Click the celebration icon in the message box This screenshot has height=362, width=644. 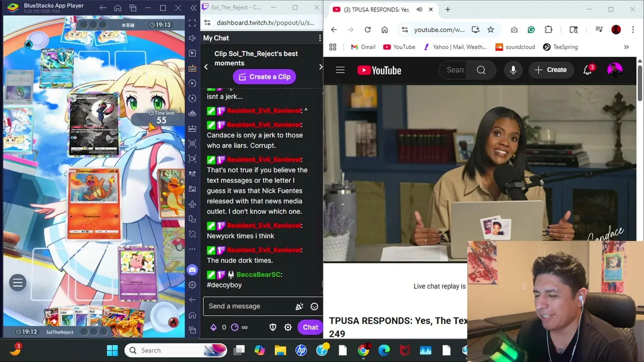[299, 306]
